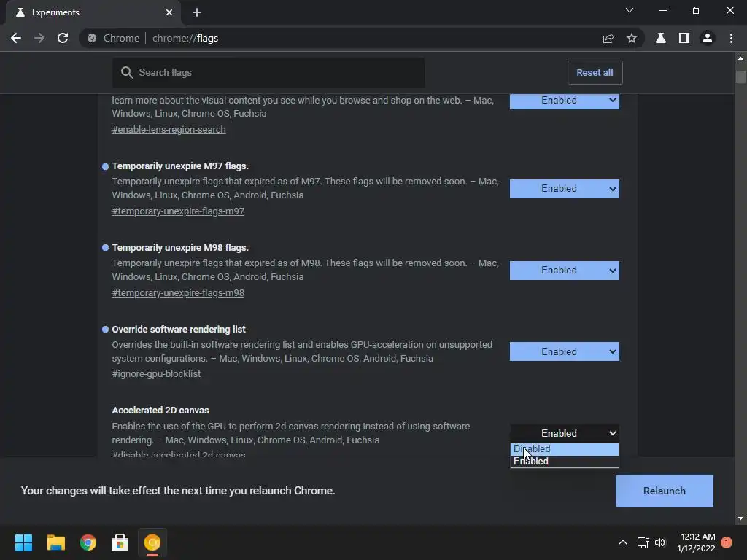This screenshot has width=747, height=560.
Task: Click the Chrome Canary taskbar icon
Action: 152,542
